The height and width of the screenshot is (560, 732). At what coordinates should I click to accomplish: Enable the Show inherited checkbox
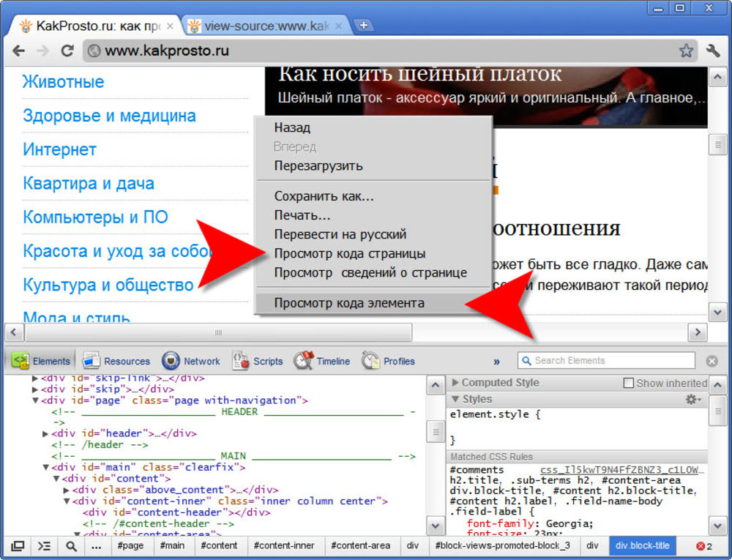(x=628, y=383)
